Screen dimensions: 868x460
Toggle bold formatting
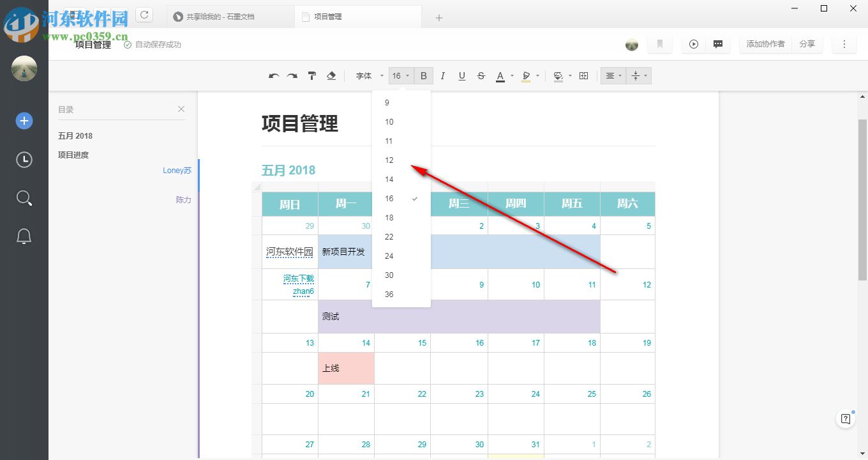coord(423,75)
